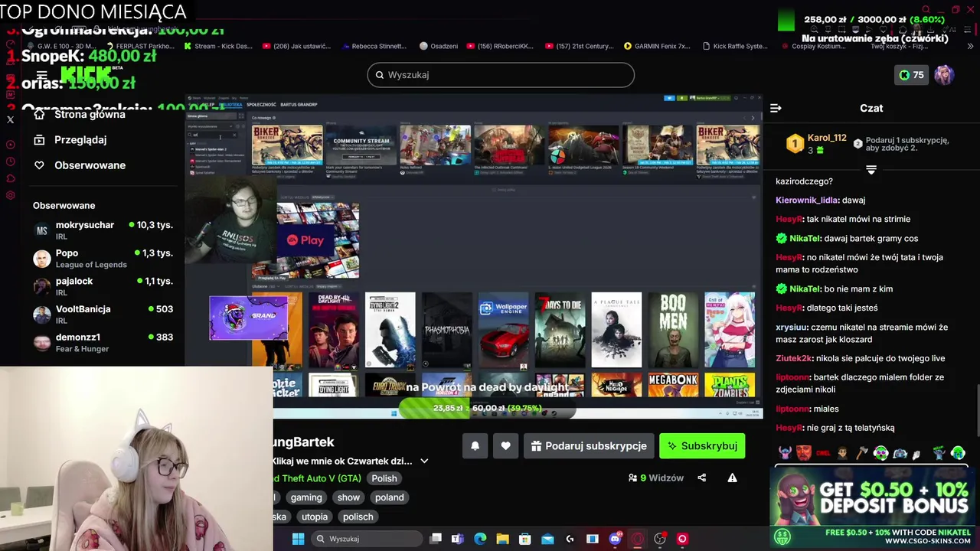
Task: Select the poland tag
Action: click(389, 497)
